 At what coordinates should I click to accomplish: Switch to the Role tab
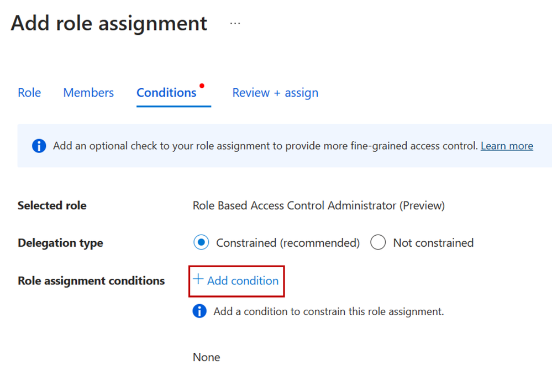[x=29, y=93]
